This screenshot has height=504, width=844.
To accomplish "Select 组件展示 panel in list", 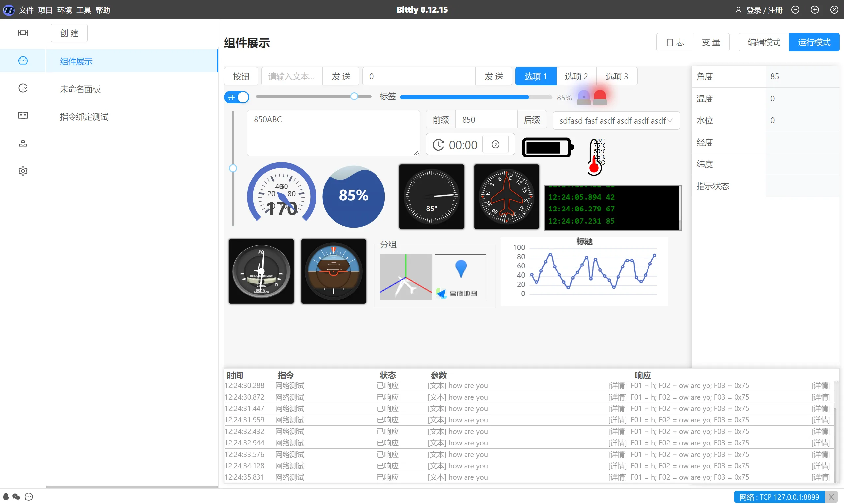I will pyautogui.click(x=132, y=61).
